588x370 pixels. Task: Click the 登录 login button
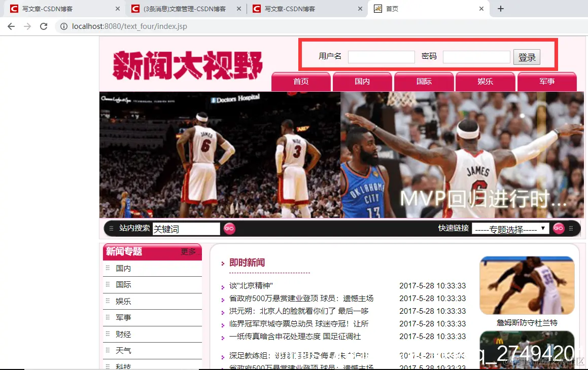click(527, 57)
